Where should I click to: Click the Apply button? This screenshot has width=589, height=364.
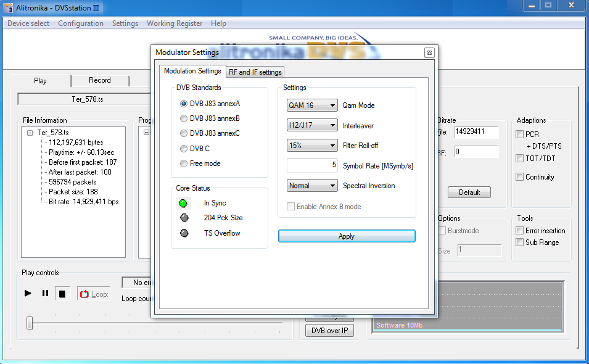[x=347, y=236]
